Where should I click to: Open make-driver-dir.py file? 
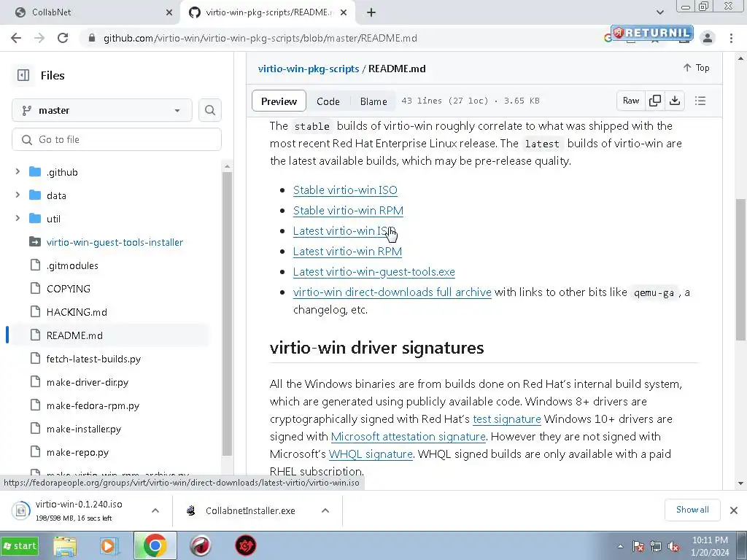click(x=88, y=382)
